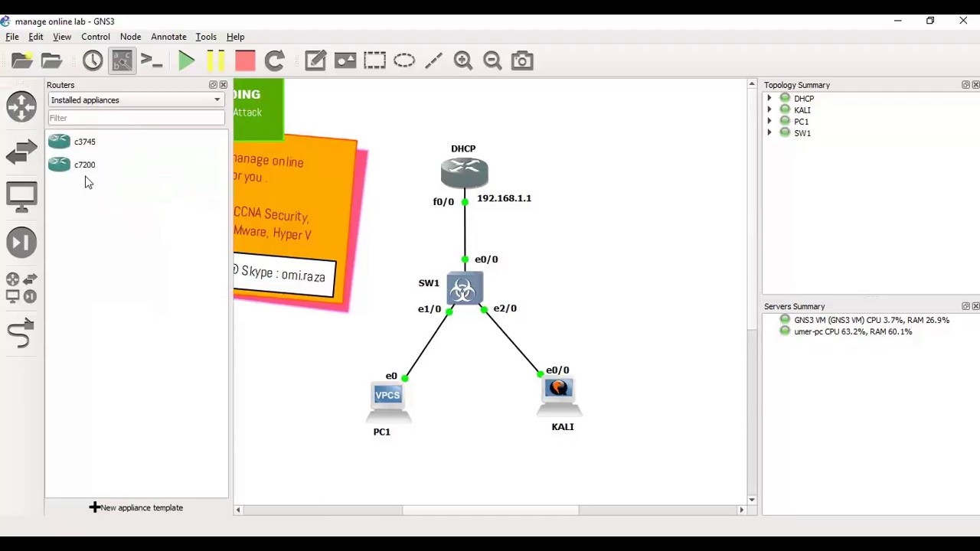Click the canvas scroll down arrow

point(752,500)
